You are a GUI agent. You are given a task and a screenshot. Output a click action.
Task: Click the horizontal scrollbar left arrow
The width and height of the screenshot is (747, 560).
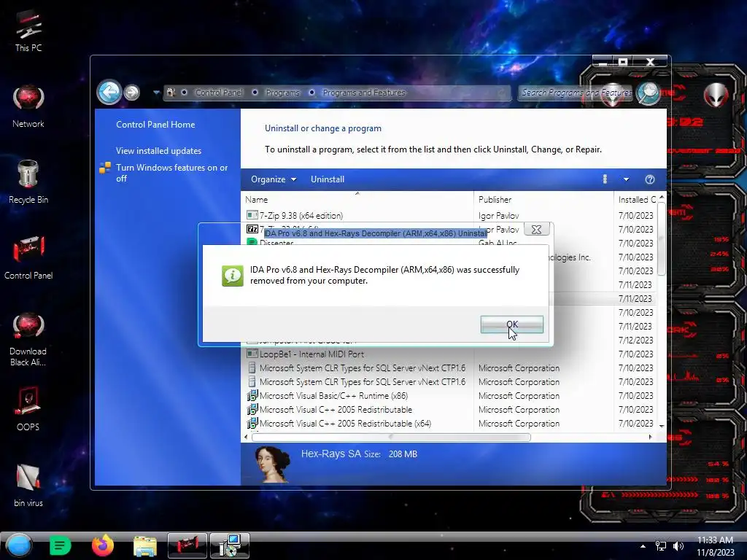pos(246,437)
